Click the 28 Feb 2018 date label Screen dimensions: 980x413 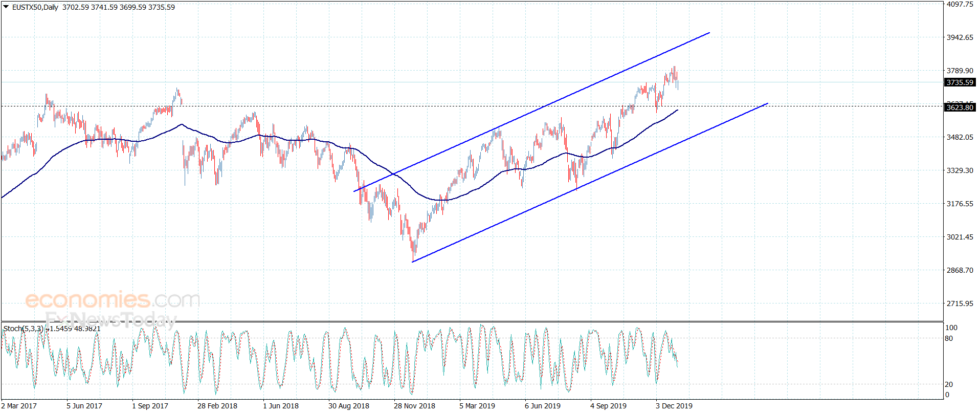pyautogui.click(x=217, y=406)
